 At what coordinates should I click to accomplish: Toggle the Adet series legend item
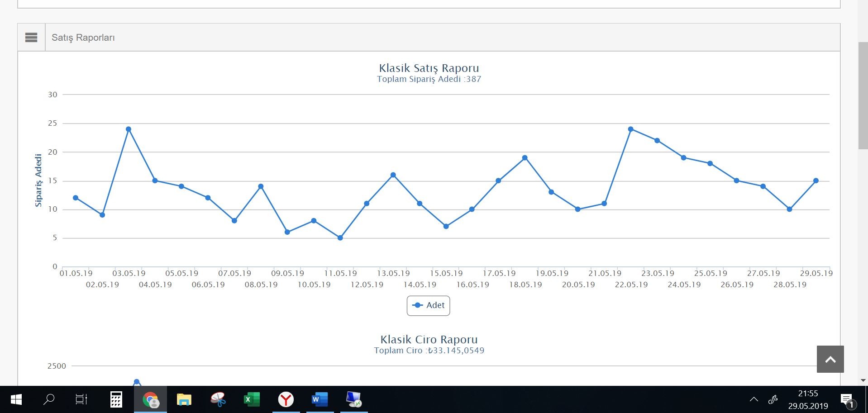click(x=428, y=305)
